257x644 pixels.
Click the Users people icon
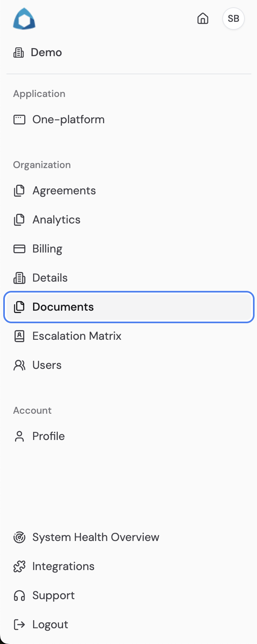(19, 365)
